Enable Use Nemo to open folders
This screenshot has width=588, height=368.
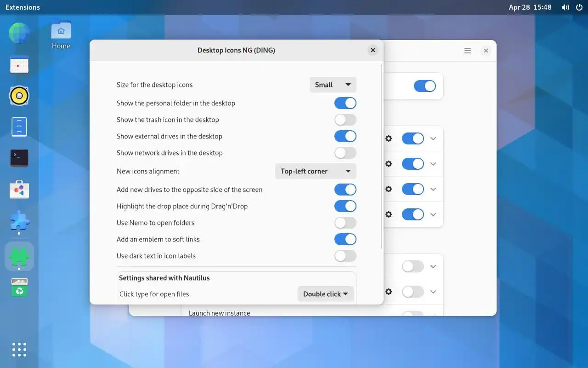pyautogui.click(x=345, y=223)
